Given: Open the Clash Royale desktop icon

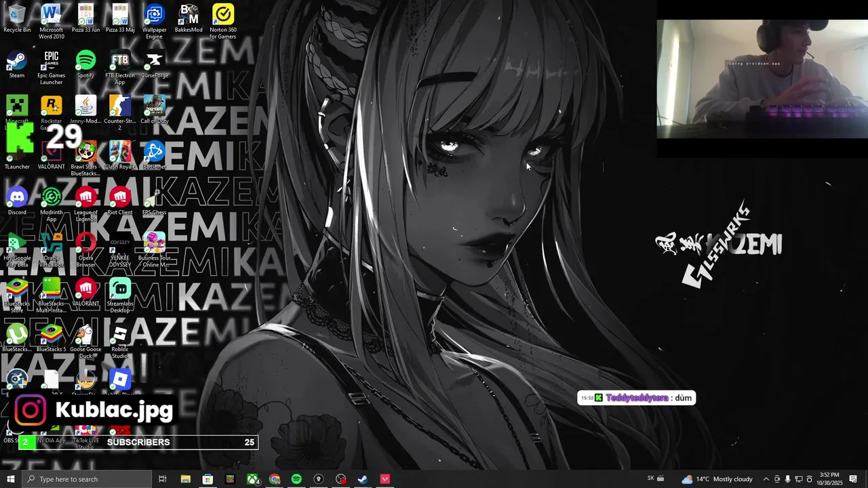Looking at the screenshot, I should tap(120, 155).
